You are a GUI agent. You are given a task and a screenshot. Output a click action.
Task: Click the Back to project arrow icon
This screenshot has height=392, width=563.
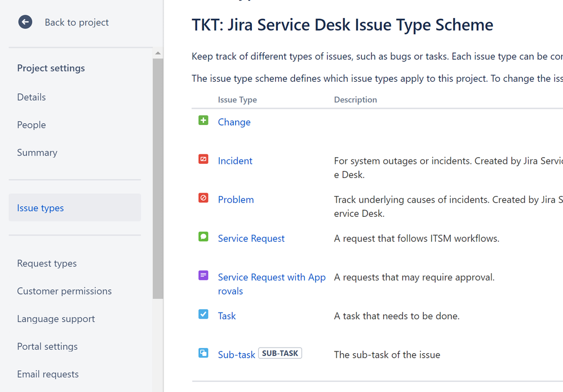click(x=25, y=23)
